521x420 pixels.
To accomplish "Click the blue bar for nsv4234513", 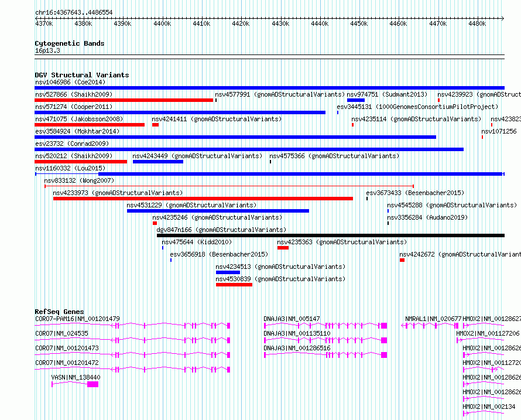I will [x=228, y=272].
